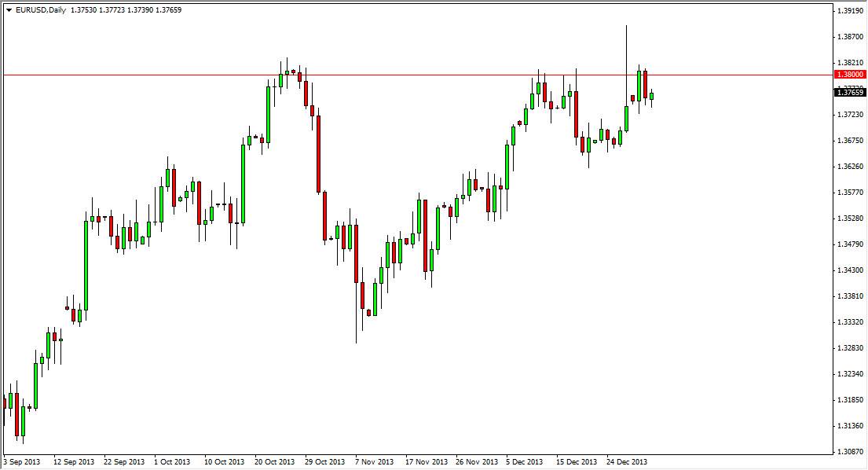Click the 1.31850 price axis label

coord(850,400)
